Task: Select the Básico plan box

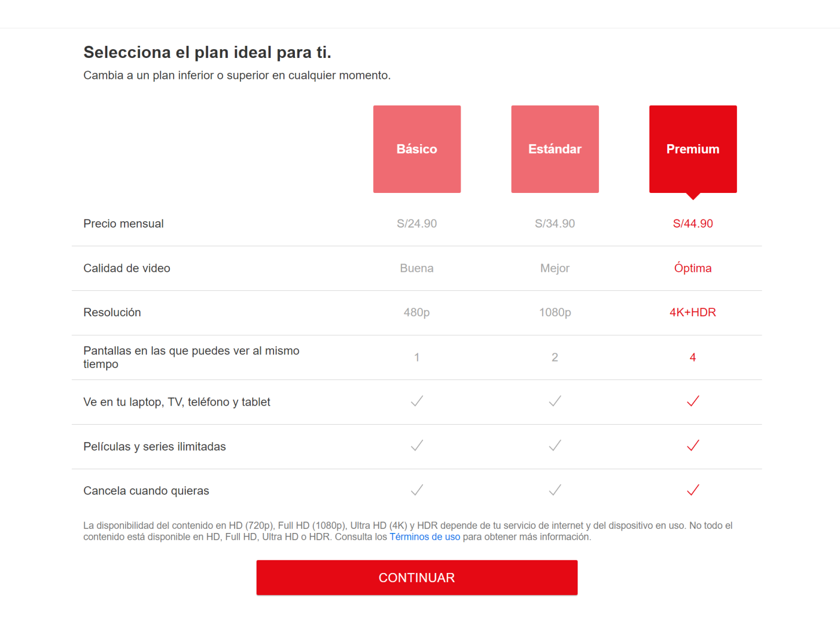Action: (417, 149)
